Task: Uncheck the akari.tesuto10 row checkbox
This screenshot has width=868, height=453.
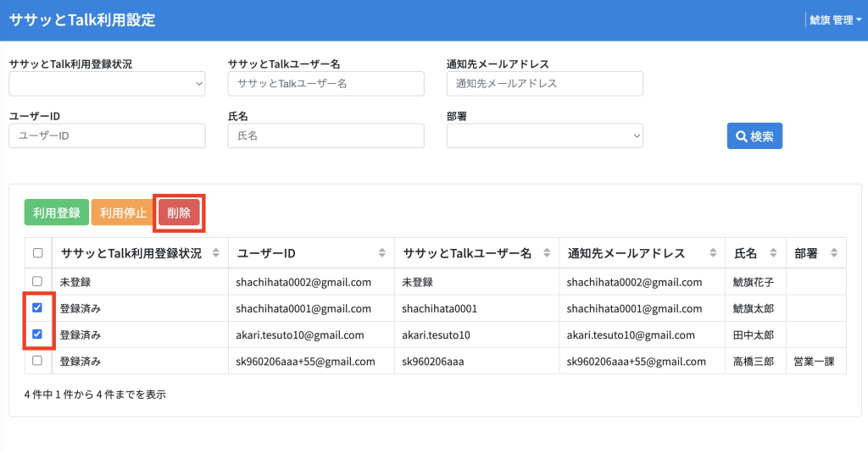Action: point(37,334)
